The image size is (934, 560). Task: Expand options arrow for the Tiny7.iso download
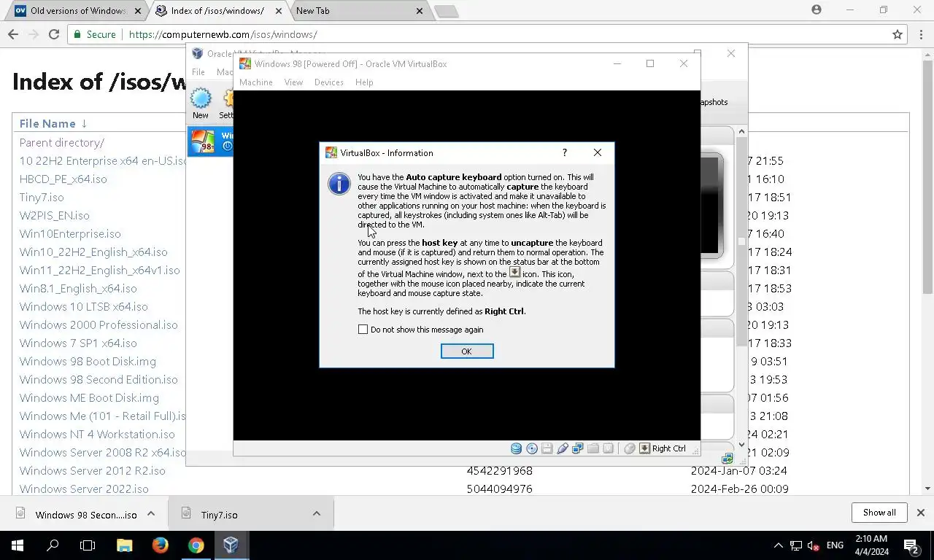coord(317,513)
